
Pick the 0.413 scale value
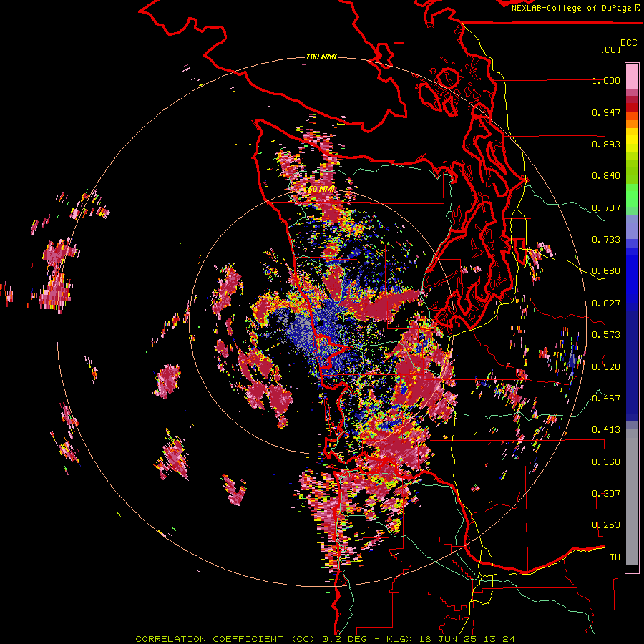click(x=606, y=430)
